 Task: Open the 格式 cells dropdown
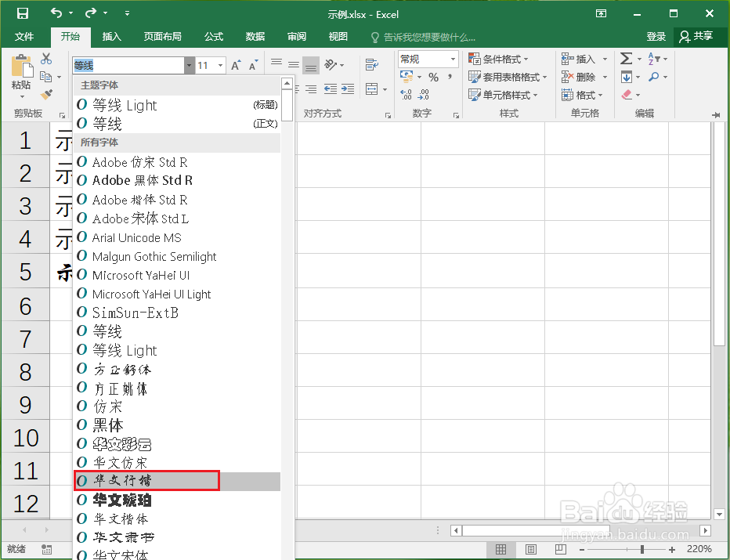coord(582,95)
